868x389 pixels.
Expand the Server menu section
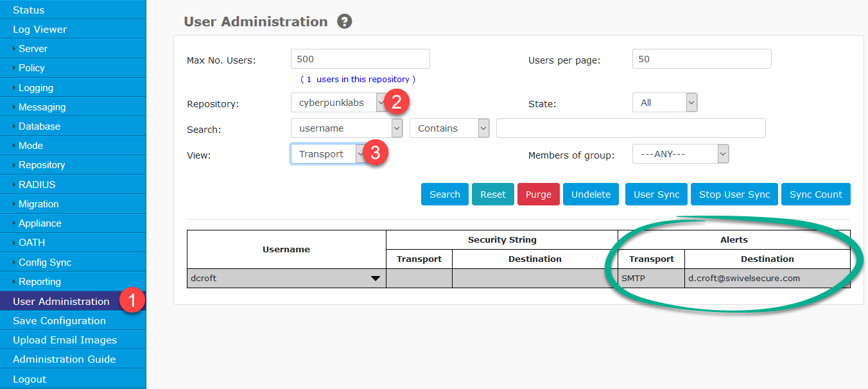click(33, 49)
